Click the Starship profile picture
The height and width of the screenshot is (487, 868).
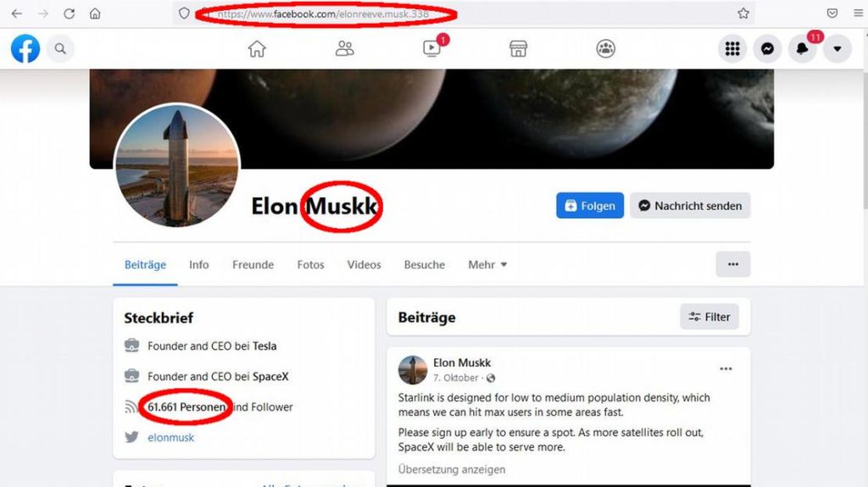(177, 165)
